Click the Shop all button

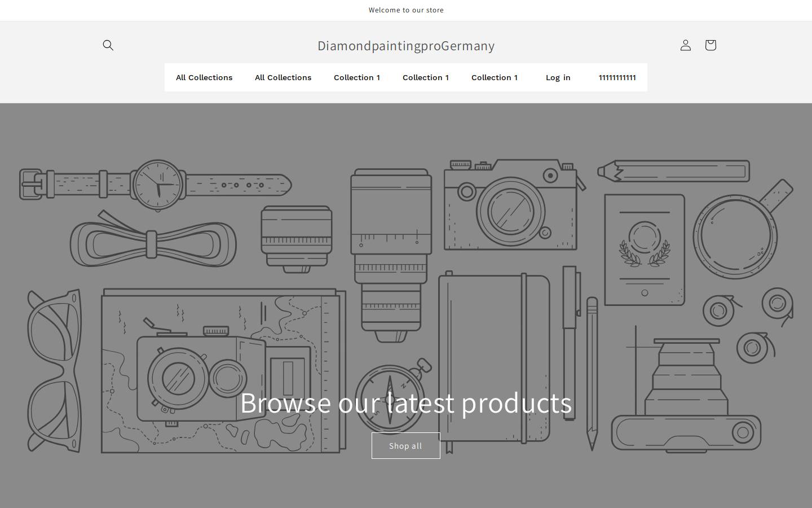click(406, 446)
